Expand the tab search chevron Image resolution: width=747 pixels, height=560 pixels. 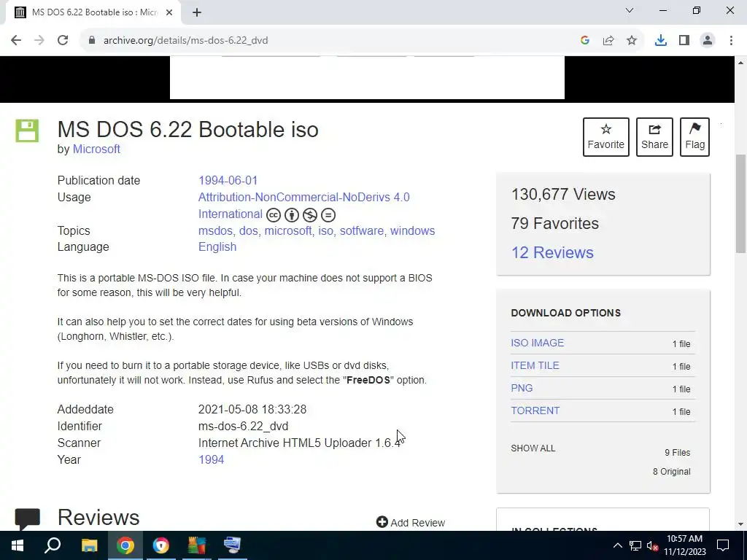(x=630, y=10)
